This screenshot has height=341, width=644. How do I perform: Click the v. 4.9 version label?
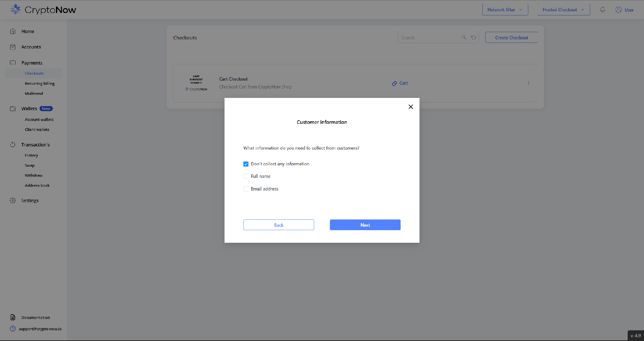tap(636, 336)
